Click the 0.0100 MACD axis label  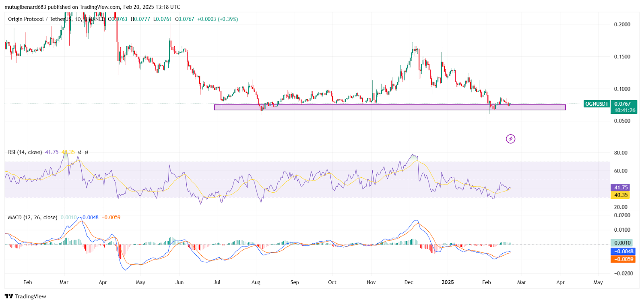click(622, 230)
